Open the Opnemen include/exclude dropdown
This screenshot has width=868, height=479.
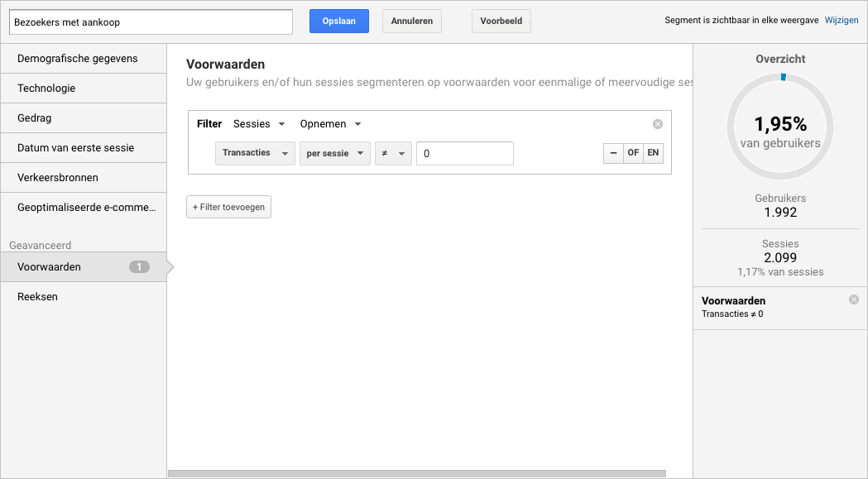point(330,124)
